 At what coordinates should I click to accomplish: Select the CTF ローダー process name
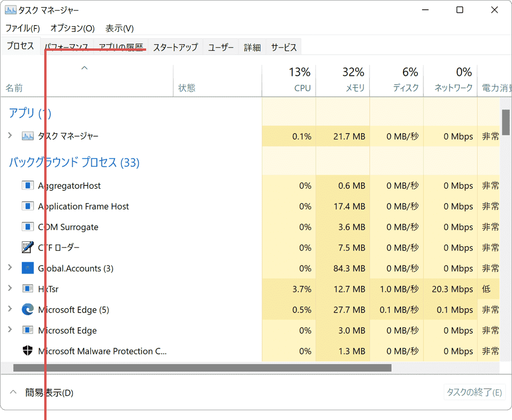[59, 248]
